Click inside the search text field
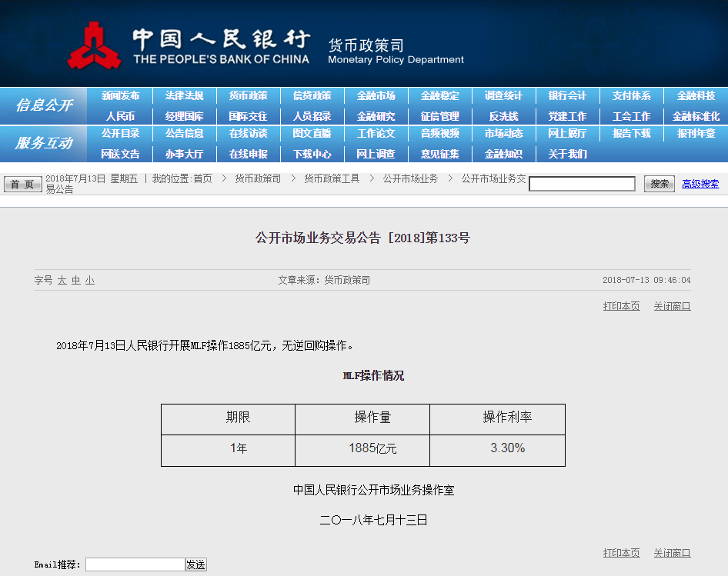728x576 pixels. 582,184
